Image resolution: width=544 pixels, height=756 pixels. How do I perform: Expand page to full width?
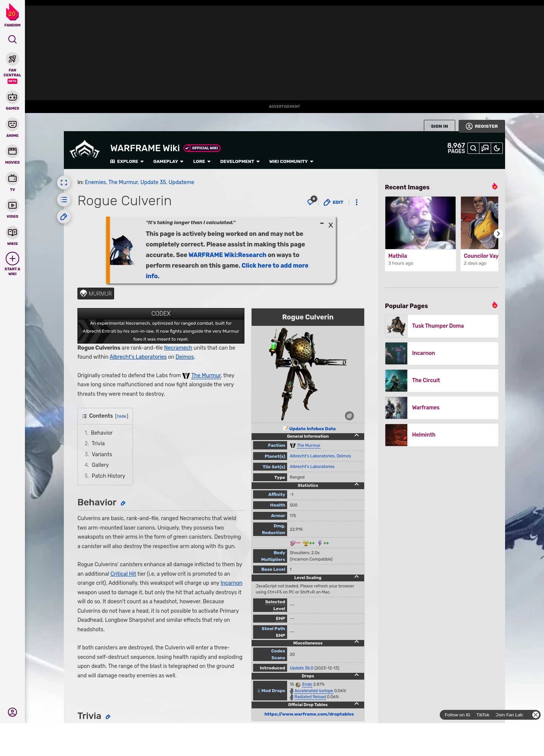click(64, 183)
